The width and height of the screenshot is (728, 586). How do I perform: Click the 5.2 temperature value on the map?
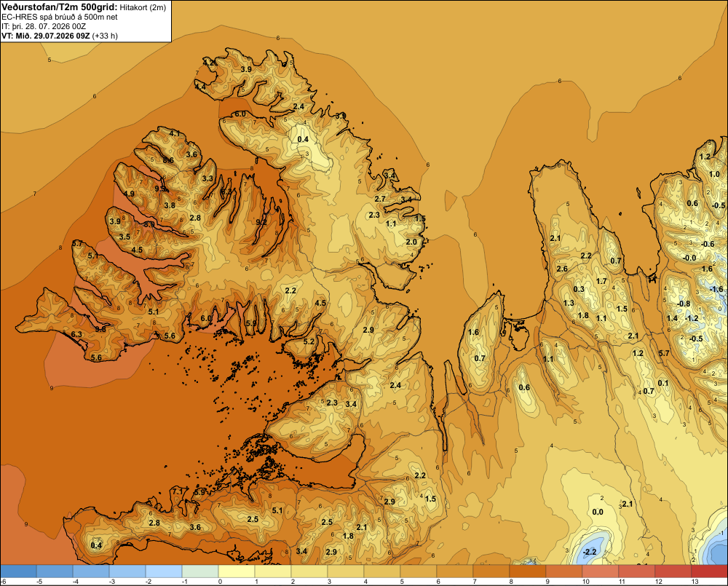pyautogui.click(x=309, y=341)
